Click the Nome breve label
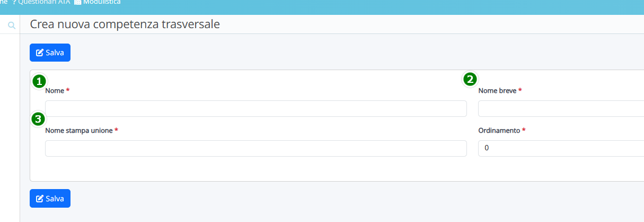Image resolution: width=644 pixels, height=222 pixels. pos(497,91)
